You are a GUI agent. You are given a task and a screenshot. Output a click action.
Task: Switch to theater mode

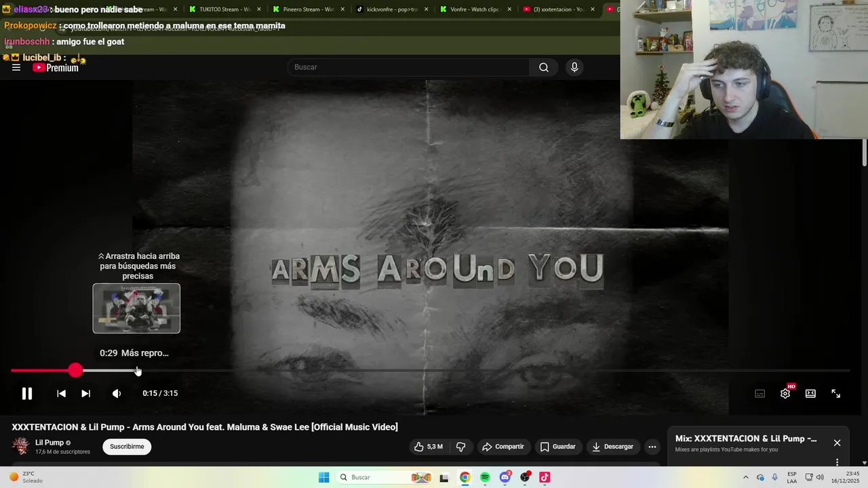tap(810, 394)
